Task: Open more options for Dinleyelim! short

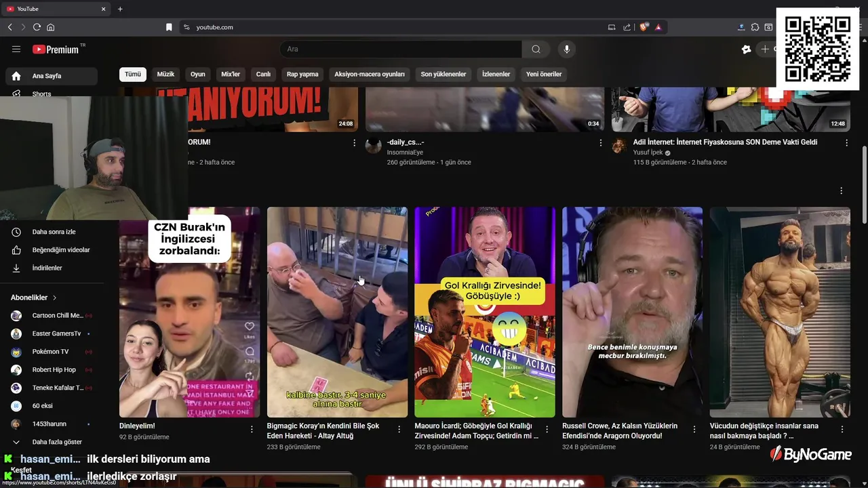Action: pos(252,429)
